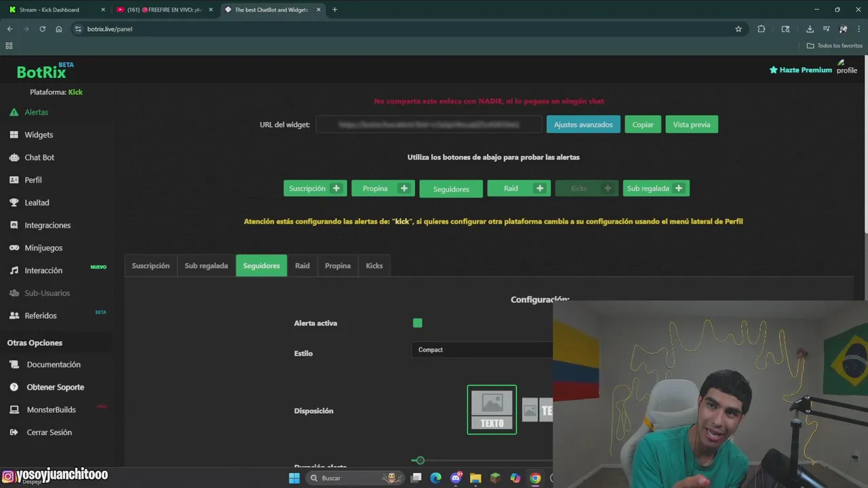Open the Alertas section from sidebar

[x=36, y=112]
